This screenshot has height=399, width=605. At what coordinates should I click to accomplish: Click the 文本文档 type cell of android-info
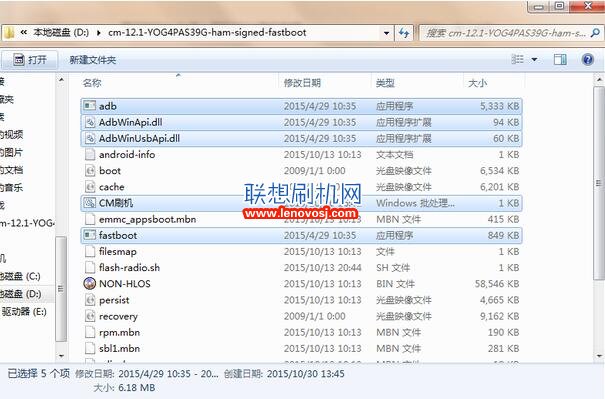tap(394, 155)
